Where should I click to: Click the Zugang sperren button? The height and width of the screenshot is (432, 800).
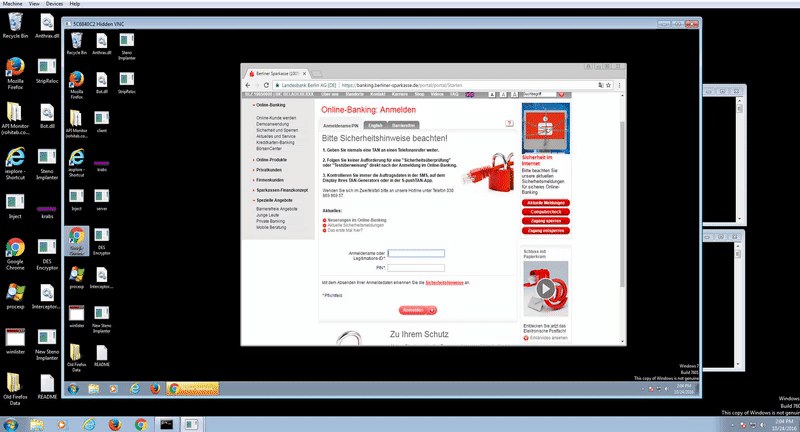pos(545,221)
